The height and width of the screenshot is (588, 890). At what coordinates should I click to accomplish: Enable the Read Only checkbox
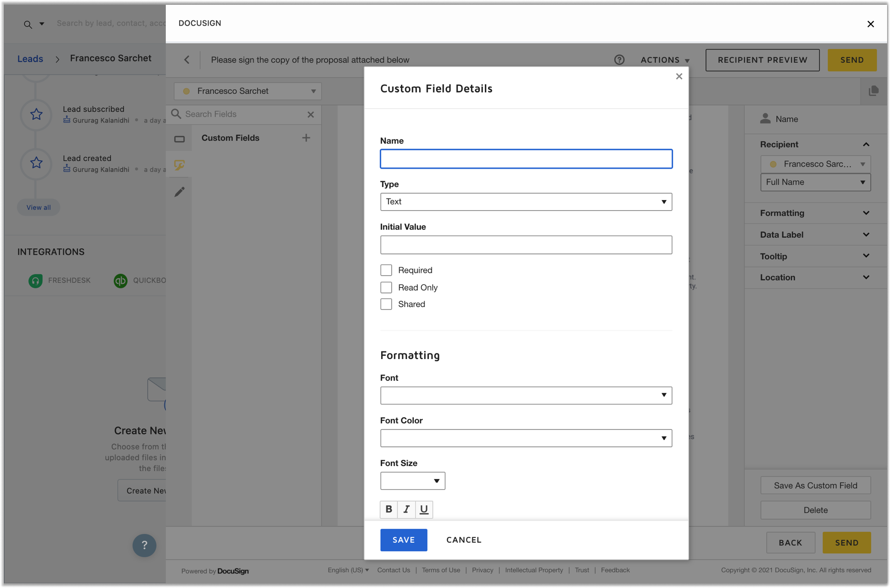(386, 287)
